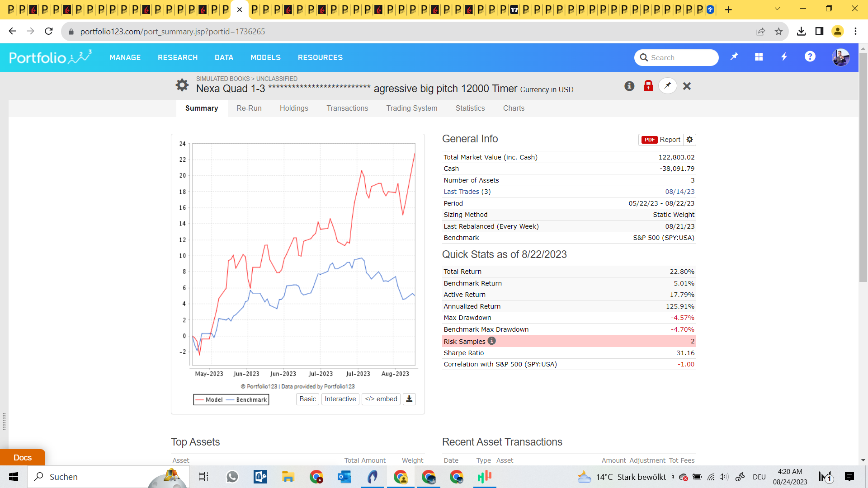Open the help question mark icon

pos(810,57)
